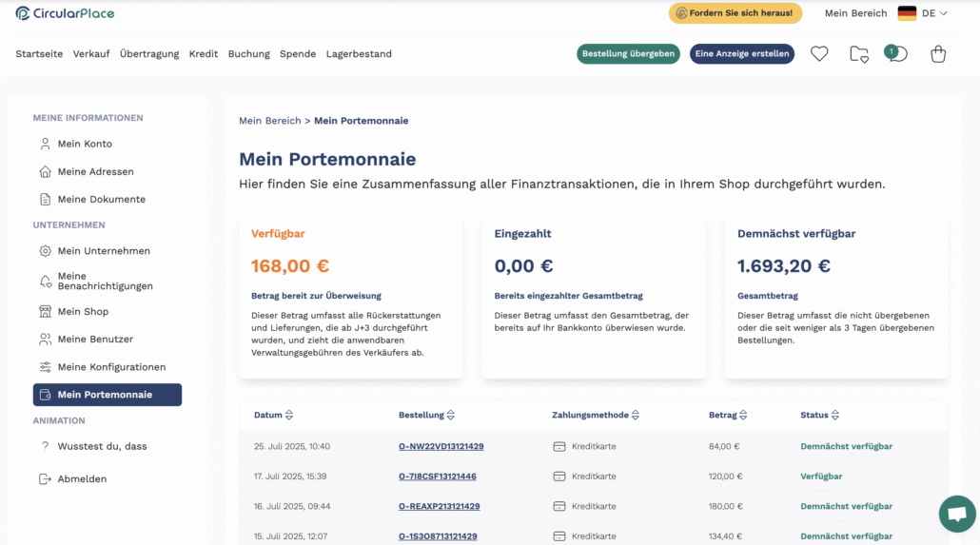Viewport: 980px width, 545px height.
Task: Open messages chat bubble with notification badge
Action: [x=896, y=54]
